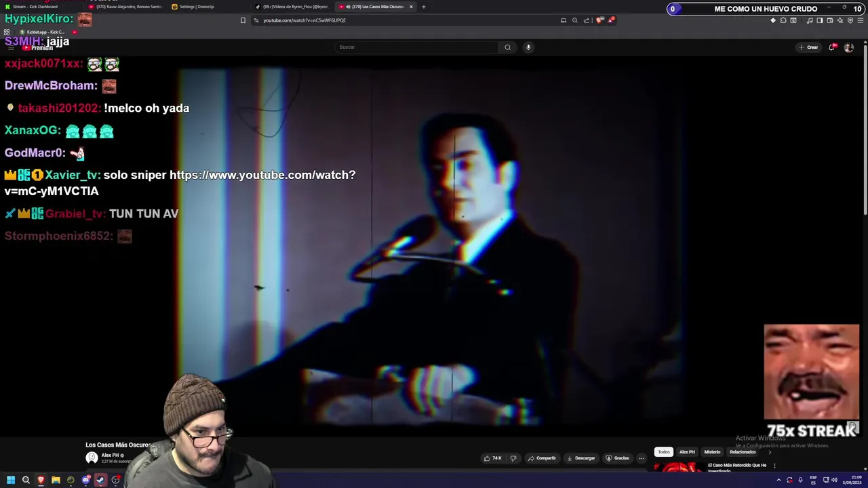Open options menu for recommended video
This screenshot has height=488, width=868.
(x=774, y=466)
